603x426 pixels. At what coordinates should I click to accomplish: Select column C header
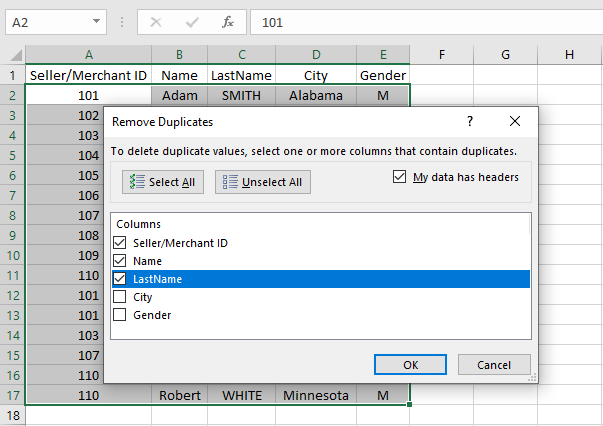(x=242, y=55)
